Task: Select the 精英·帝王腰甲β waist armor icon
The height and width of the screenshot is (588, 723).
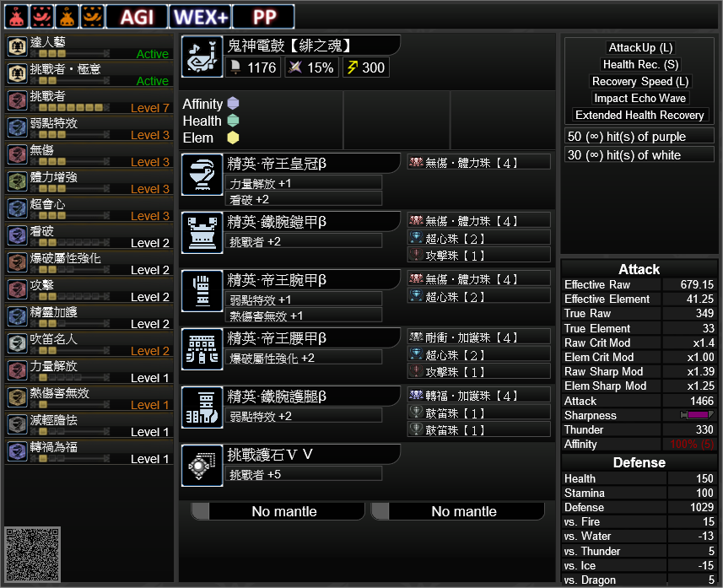Action: 202,349
